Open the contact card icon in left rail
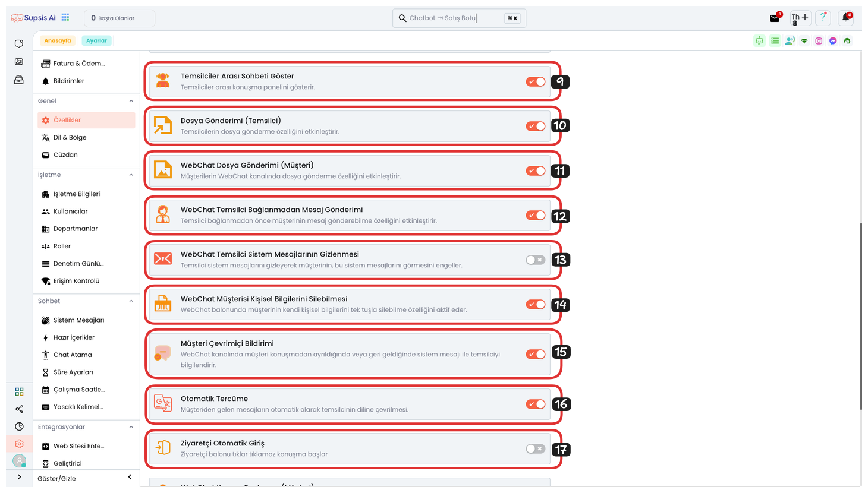 [x=19, y=62]
